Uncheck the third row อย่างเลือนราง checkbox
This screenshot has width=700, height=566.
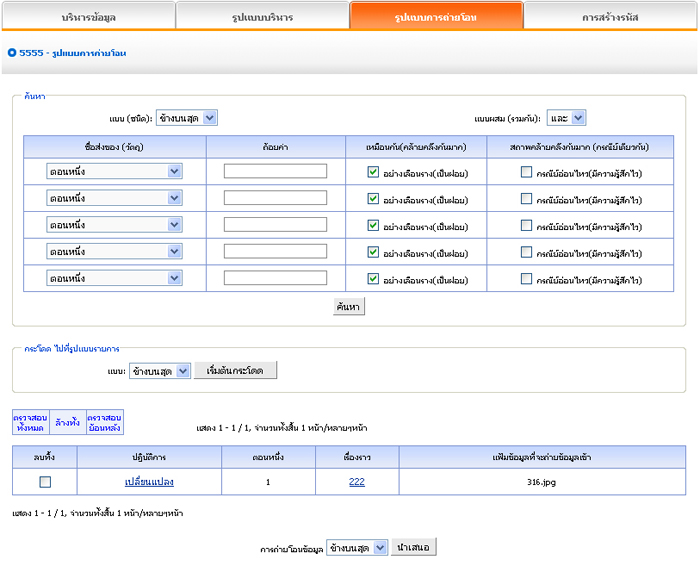(x=373, y=225)
